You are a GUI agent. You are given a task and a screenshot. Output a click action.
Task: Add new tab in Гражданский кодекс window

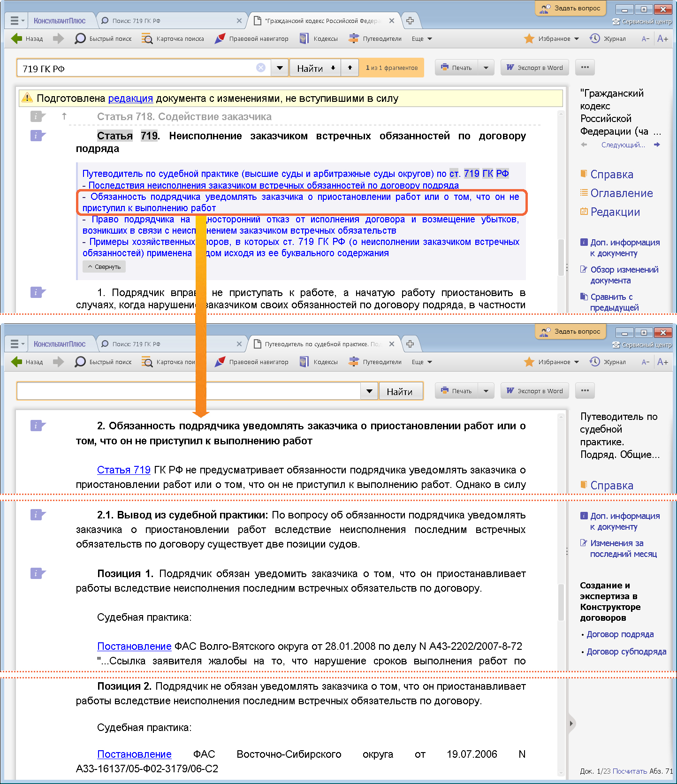410,21
